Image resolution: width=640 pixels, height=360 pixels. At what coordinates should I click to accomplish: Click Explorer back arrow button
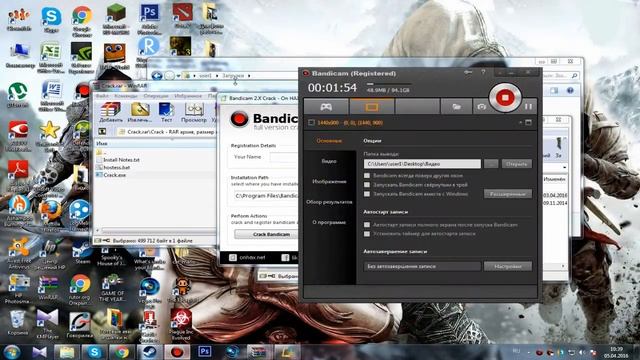tap(157, 76)
